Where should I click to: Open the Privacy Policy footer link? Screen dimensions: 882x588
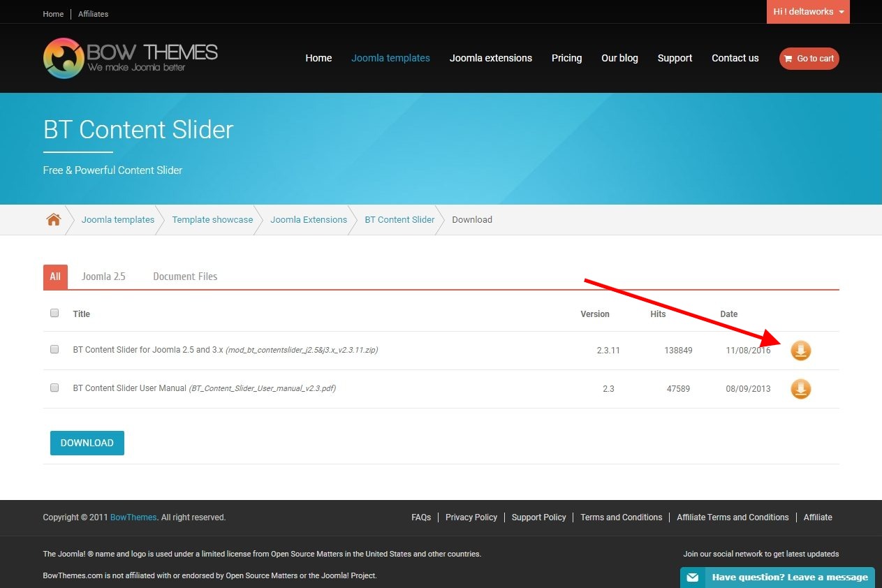click(471, 517)
